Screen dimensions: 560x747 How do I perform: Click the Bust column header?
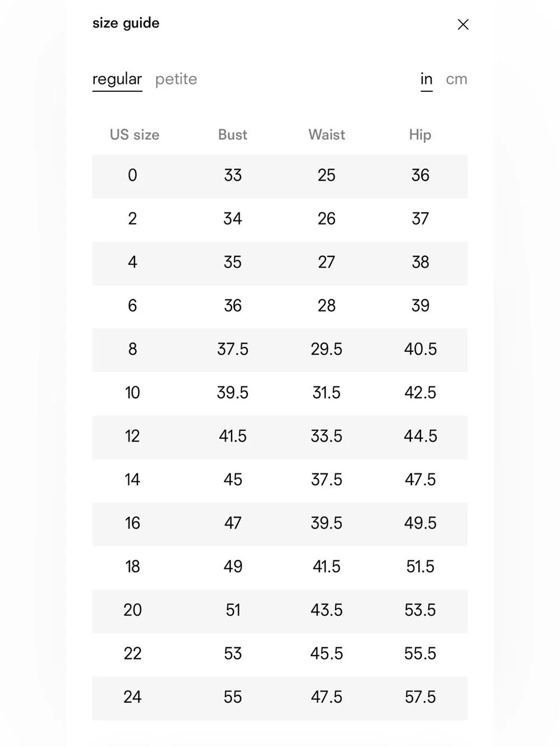(233, 134)
